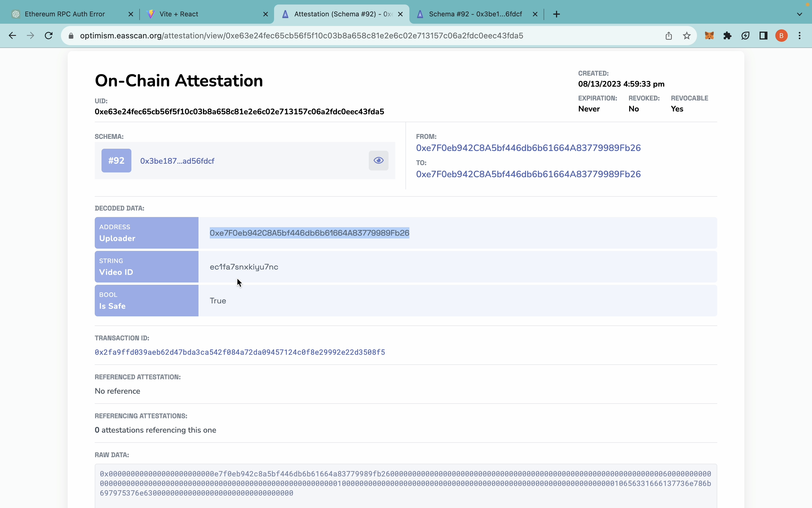Viewport: 812px width, 508px height.
Task: Open the profile avatar labeled B
Action: [x=782, y=36]
